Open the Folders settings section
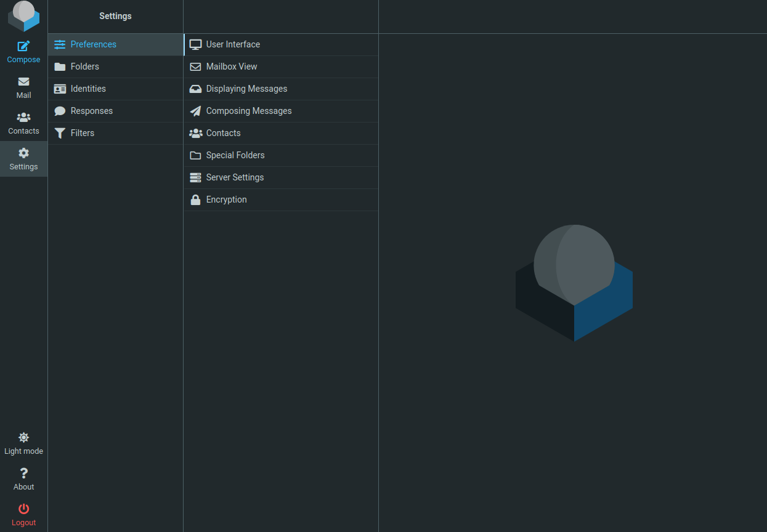This screenshot has width=767, height=532. pos(84,66)
